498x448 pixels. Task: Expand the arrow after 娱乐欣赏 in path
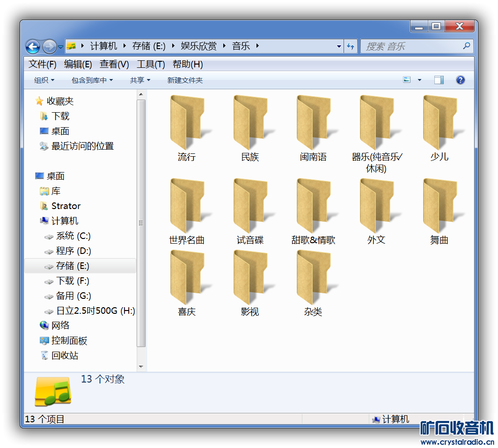224,46
